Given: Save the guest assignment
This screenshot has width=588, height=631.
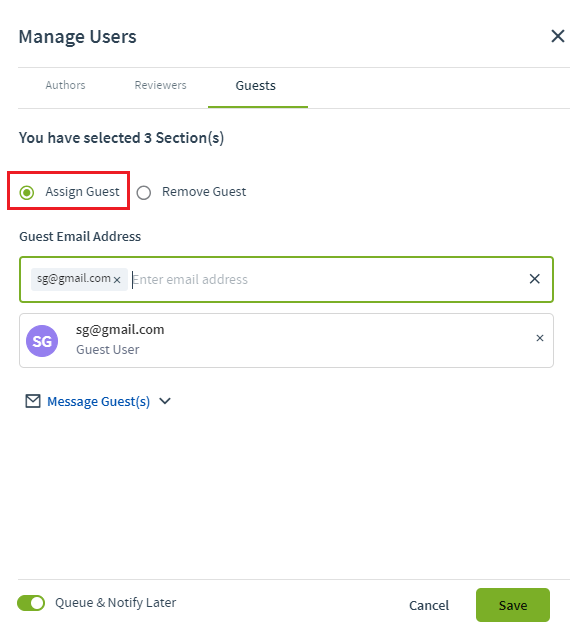Looking at the screenshot, I should 513,605.
